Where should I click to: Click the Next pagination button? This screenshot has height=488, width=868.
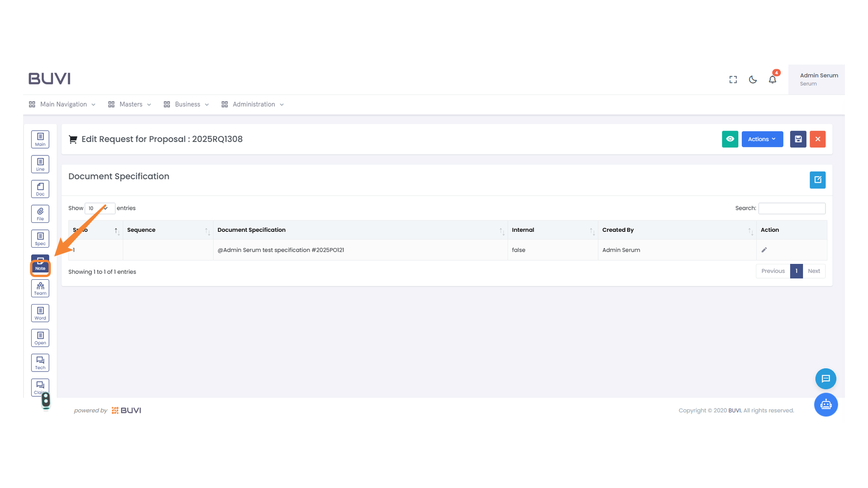pos(814,271)
